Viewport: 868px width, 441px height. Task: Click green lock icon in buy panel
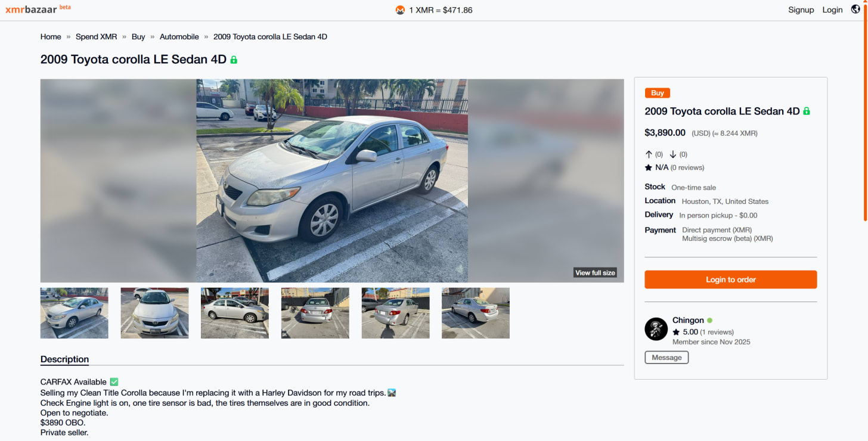807,111
